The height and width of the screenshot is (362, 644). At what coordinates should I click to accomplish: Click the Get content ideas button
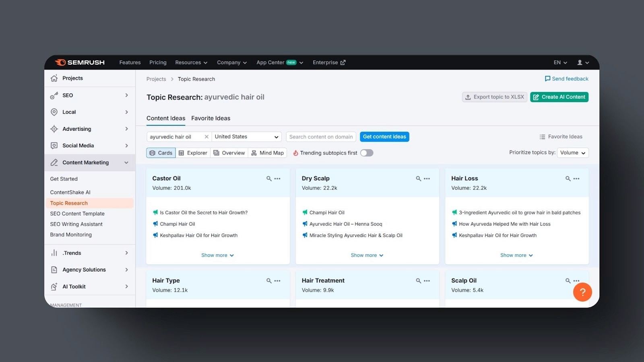(384, 137)
